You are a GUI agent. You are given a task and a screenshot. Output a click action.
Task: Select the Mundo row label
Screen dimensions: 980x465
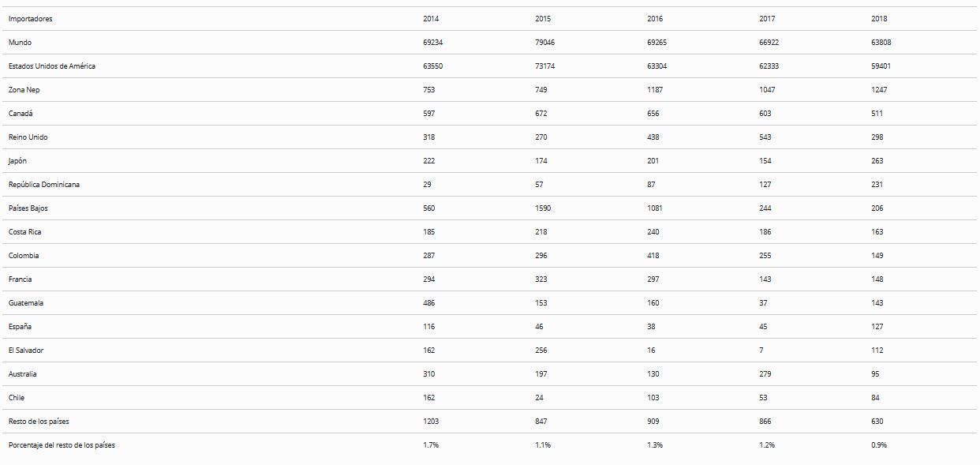click(20, 43)
